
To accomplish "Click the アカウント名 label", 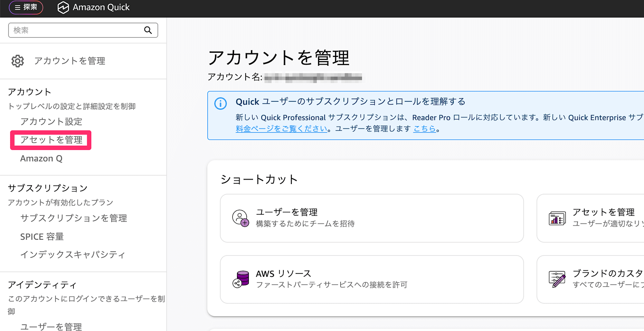I will click(x=235, y=77).
